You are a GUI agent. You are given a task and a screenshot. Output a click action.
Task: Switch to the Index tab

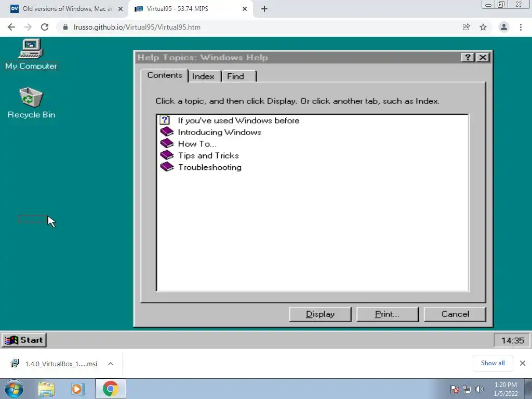203,76
